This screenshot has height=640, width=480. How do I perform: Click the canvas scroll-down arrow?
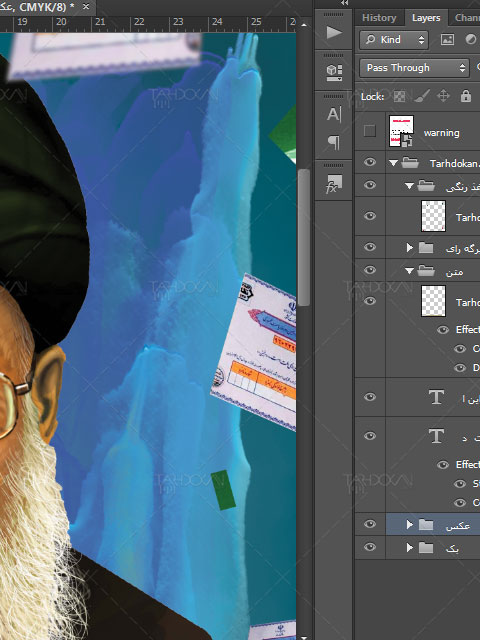tap(304, 637)
